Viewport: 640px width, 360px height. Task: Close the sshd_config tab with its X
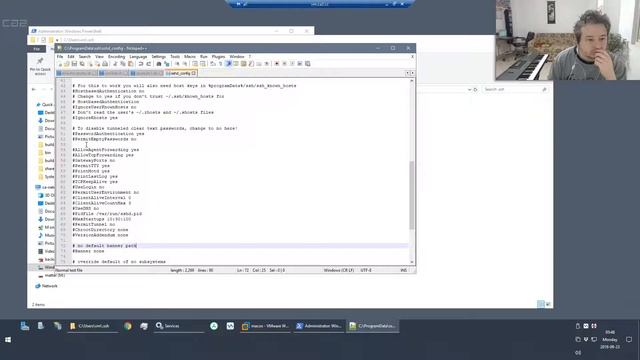tap(194, 73)
